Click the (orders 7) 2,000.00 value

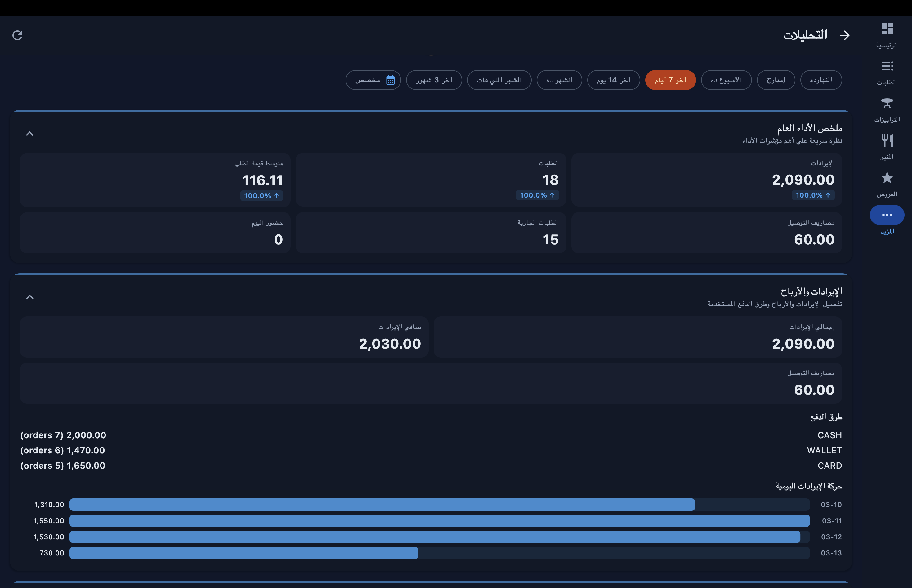[x=63, y=435]
